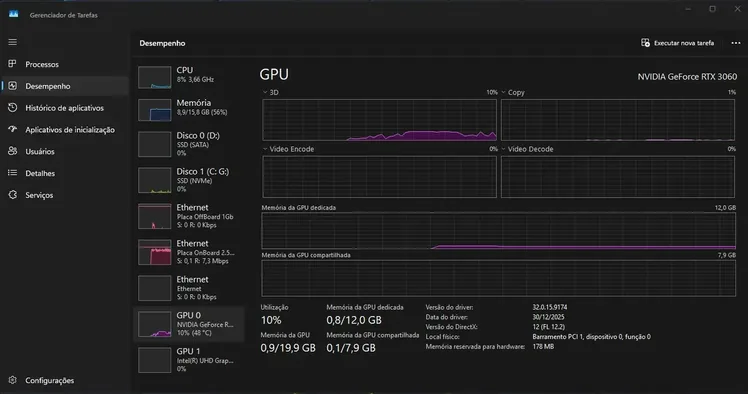Open the Video Decode engine dropdown
Screen dimensions: 748x394
[503, 149]
